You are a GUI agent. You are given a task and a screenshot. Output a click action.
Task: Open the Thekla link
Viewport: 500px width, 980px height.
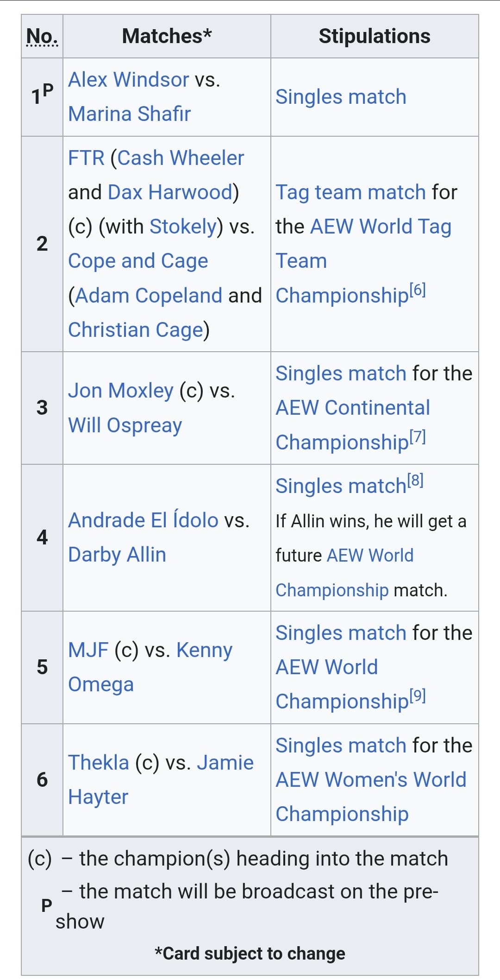[x=98, y=763]
